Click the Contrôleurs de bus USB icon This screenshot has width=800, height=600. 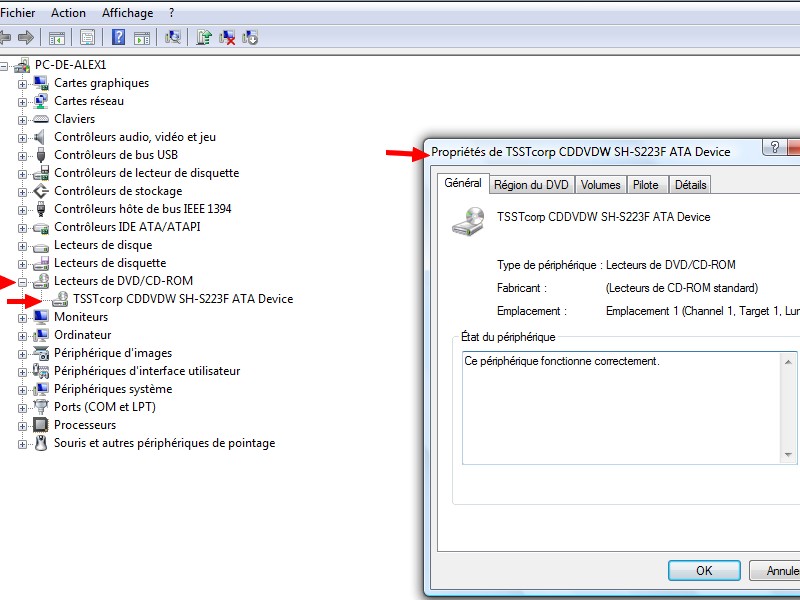click(41, 155)
